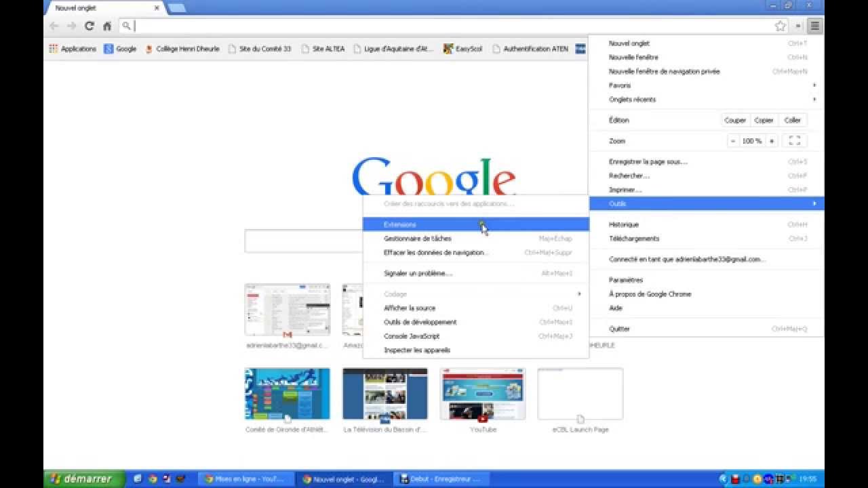The image size is (868, 488).
Task: Select Extensions in the Outils submenu
Action: (476, 224)
